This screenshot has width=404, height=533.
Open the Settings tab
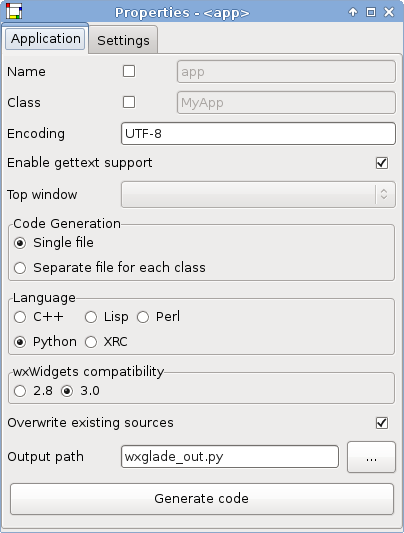click(x=123, y=40)
